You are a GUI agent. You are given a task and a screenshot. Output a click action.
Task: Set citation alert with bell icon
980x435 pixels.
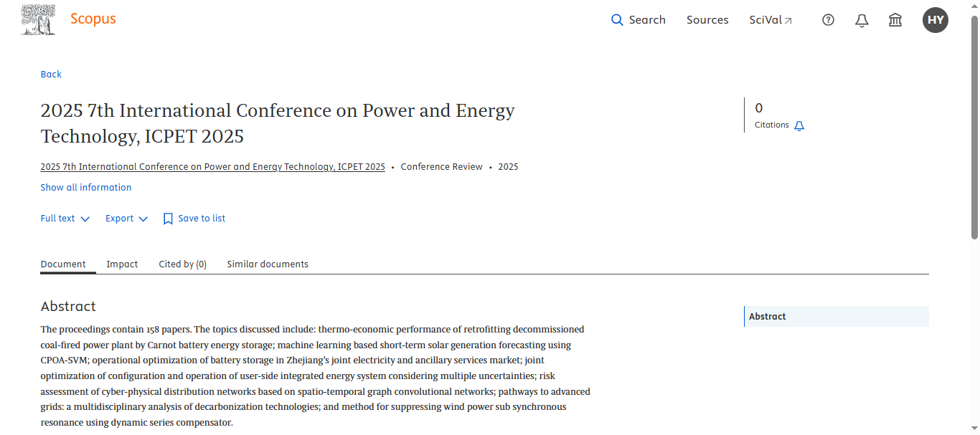799,125
